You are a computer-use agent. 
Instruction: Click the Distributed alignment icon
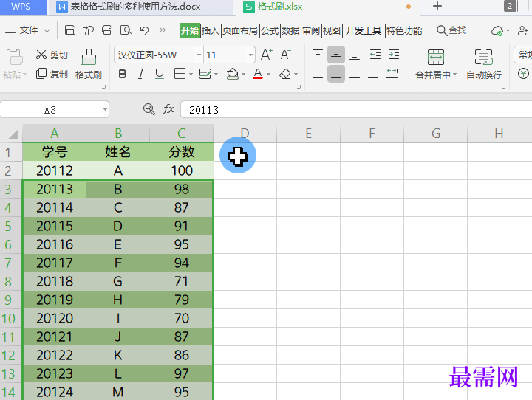392,74
